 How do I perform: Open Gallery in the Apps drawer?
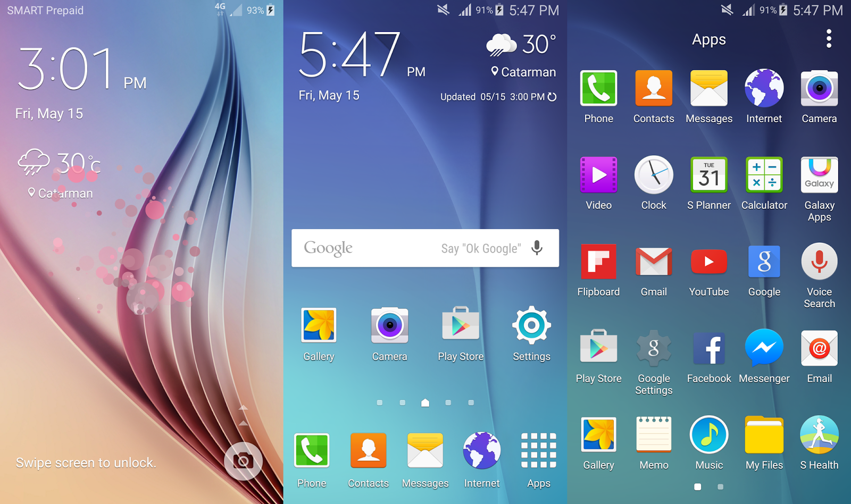tap(599, 443)
